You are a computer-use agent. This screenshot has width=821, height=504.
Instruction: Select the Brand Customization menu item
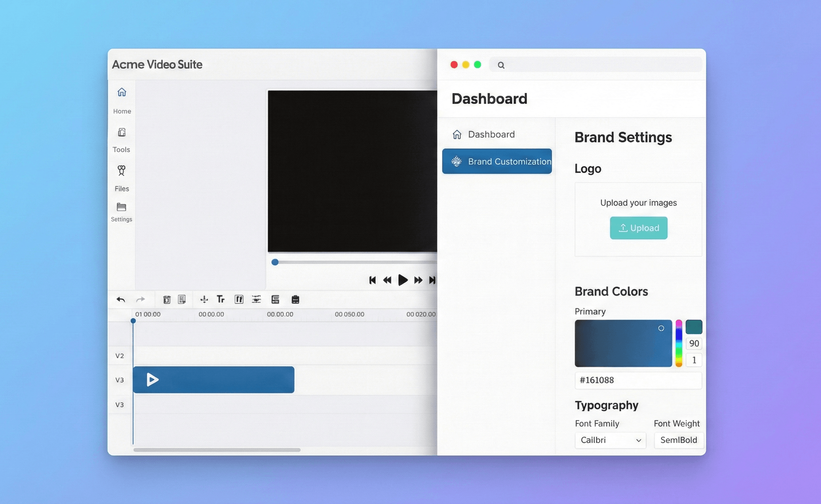[x=497, y=162]
